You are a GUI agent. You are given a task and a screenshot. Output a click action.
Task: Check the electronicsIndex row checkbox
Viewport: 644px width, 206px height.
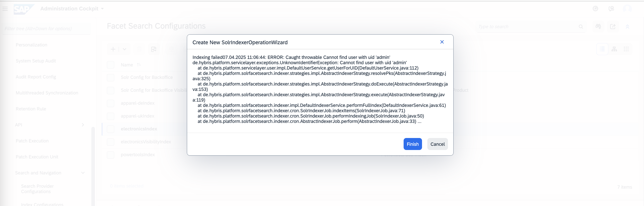pyautogui.click(x=110, y=129)
